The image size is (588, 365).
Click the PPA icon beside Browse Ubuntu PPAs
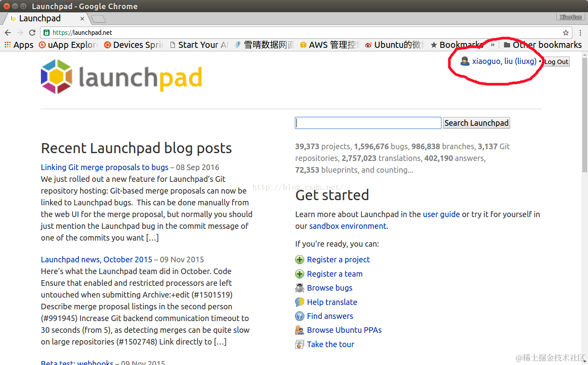(x=299, y=330)
